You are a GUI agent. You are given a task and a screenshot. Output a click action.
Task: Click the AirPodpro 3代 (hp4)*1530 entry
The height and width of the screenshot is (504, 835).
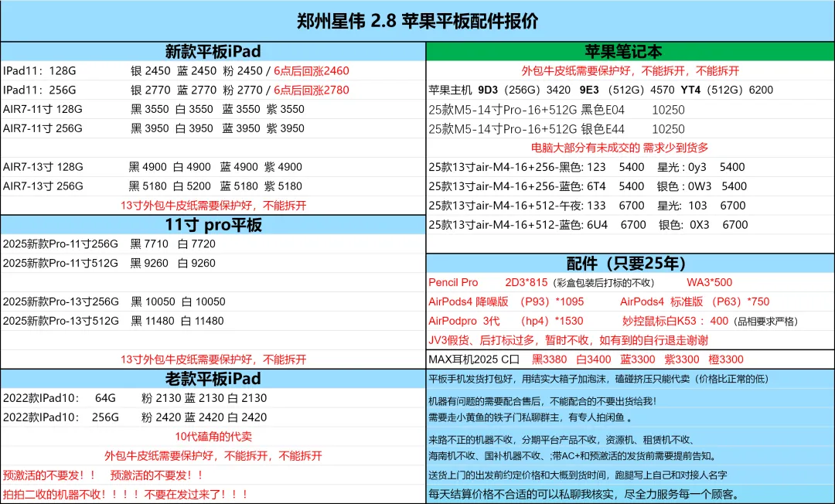[x=506, y=321]
